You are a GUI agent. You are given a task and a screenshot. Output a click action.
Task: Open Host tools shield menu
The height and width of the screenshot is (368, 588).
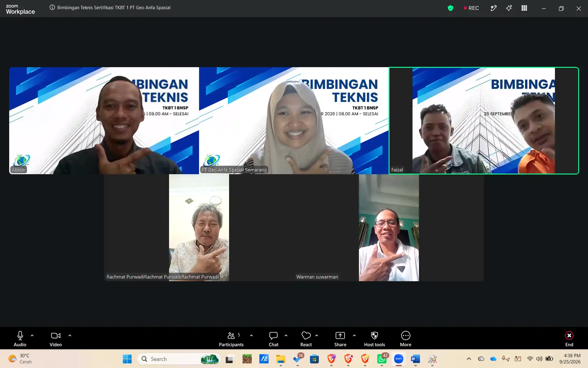click(x=374, y=339)
